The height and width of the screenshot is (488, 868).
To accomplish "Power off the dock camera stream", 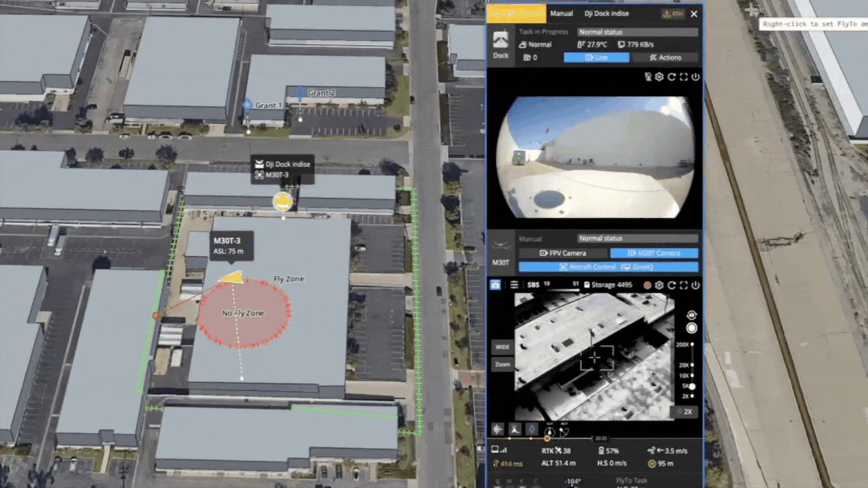I will tap(696, 77).
